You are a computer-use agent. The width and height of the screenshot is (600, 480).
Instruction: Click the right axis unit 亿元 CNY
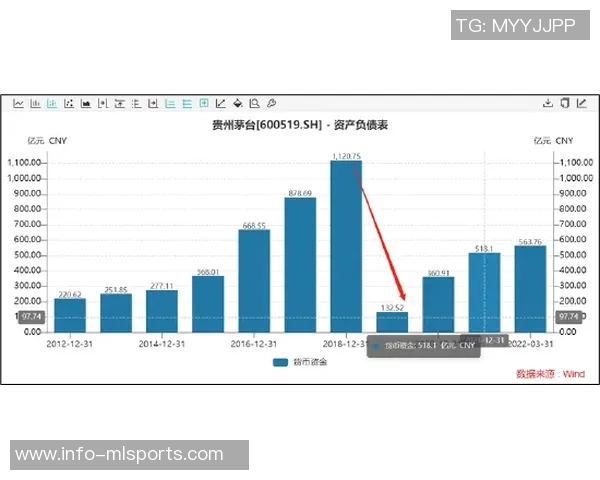coord(553,141)
